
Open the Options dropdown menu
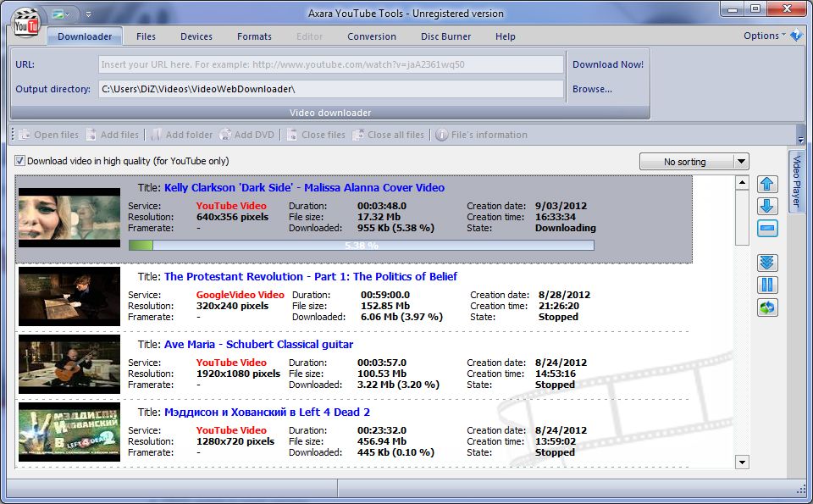pos(764,36)
